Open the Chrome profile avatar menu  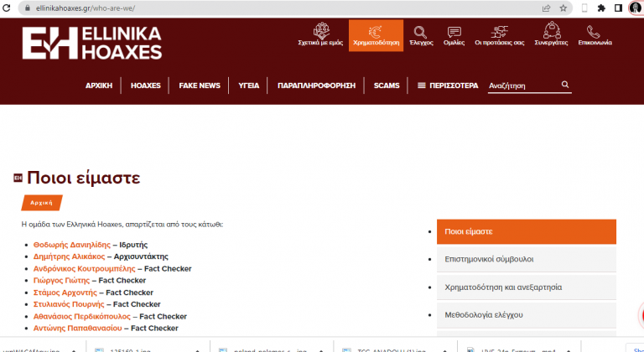[635, 8]
